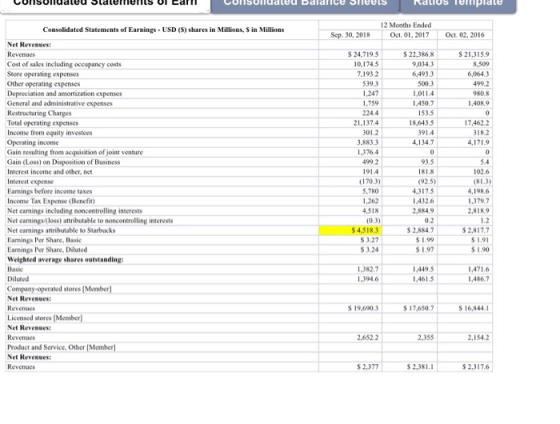This screenshot has height=424, width=560.
Task: Select the $2,884.7 net earnings value
Action: [420, 230]
